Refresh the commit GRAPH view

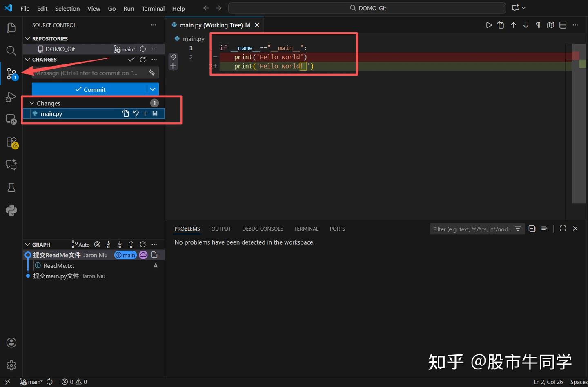(x=143, y=244)
